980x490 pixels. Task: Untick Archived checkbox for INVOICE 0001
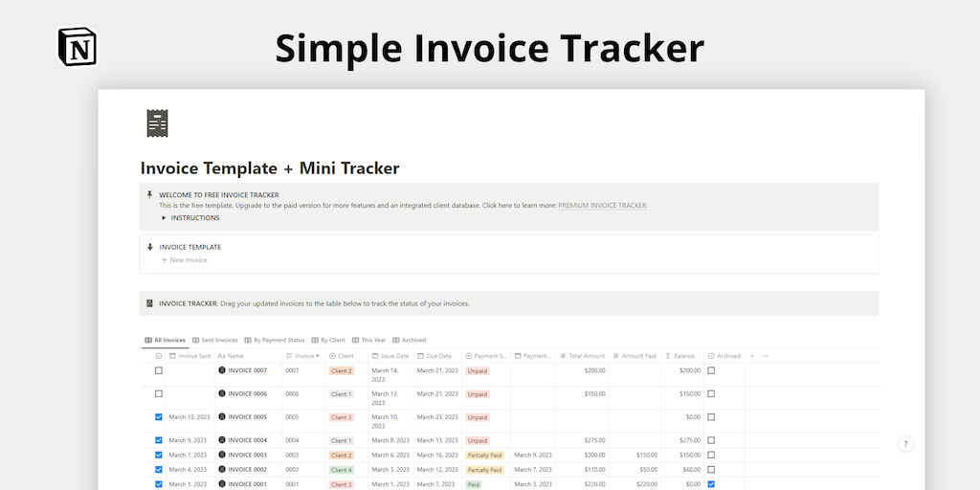pyautogui.click(x=711, y=483)
